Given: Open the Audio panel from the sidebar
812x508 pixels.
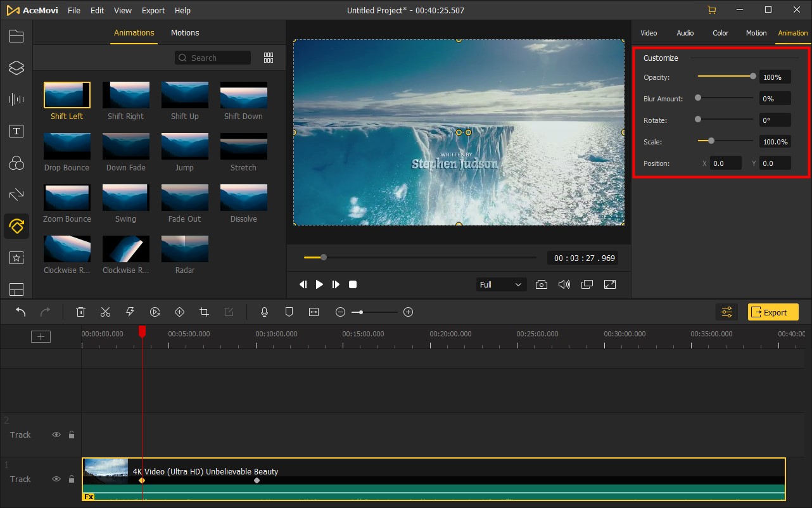Looking at the screenshot, I should pyautogui.click(x=16, y=99).
